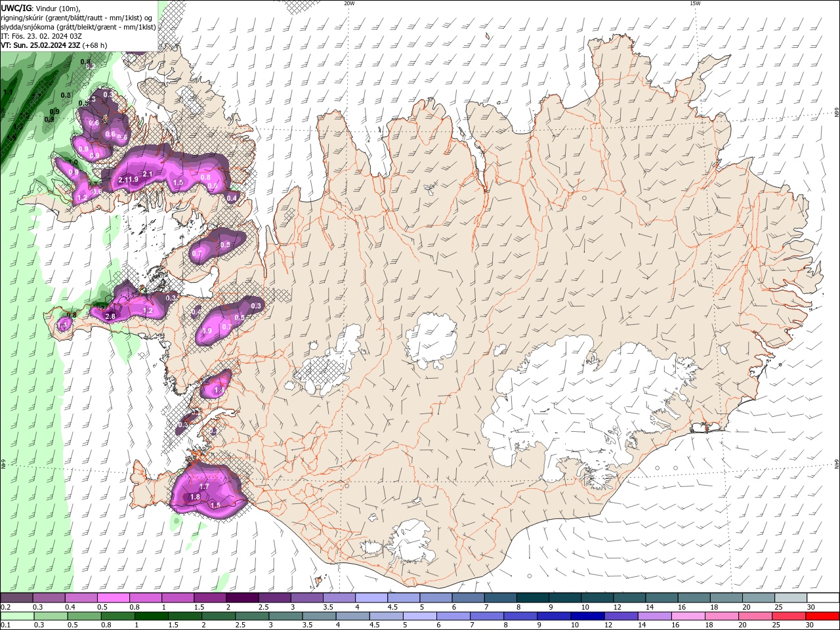
Task: Select the bottom legend swatch between 1 and 1.5
Action: [152, 616]
